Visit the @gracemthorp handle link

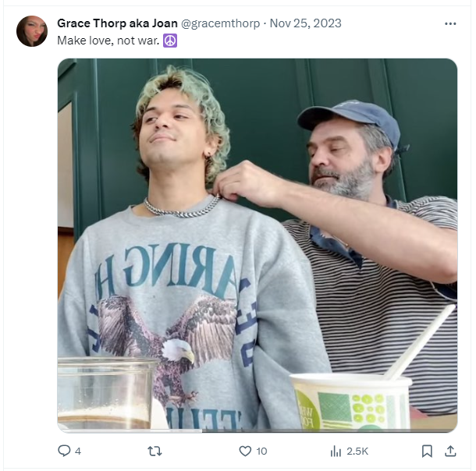tap(220, 23)
